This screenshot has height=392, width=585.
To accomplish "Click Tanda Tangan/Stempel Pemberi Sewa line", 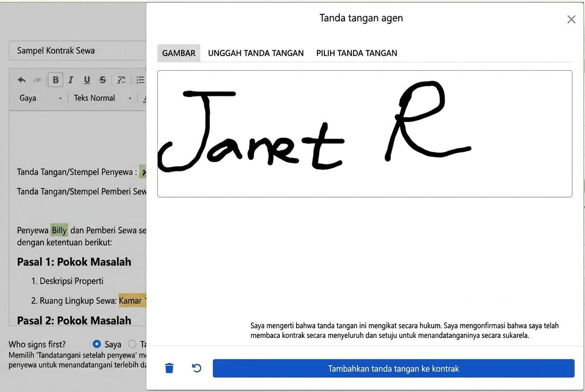I will 82,192.
